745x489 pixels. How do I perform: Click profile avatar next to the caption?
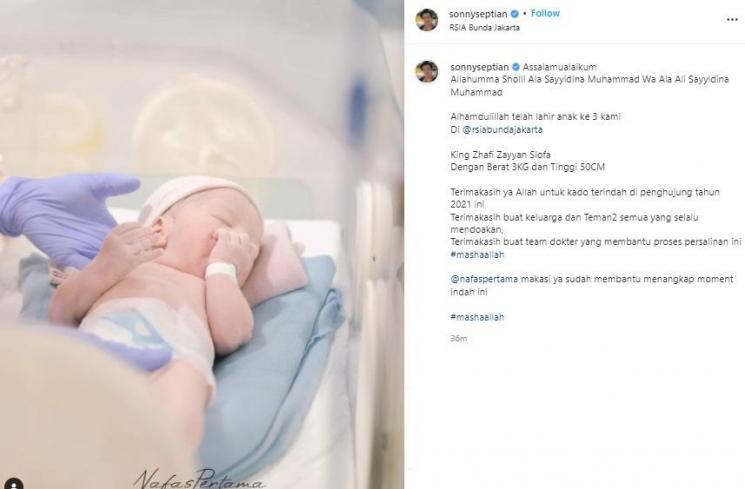427,71
